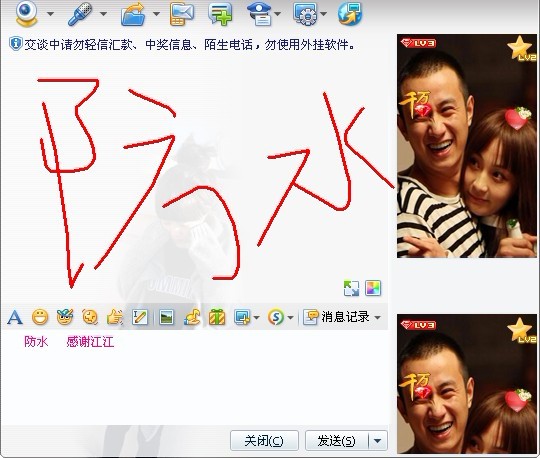Click the typed text 防水 in input box
540x458 pixels.
click(x=36, y=342)
